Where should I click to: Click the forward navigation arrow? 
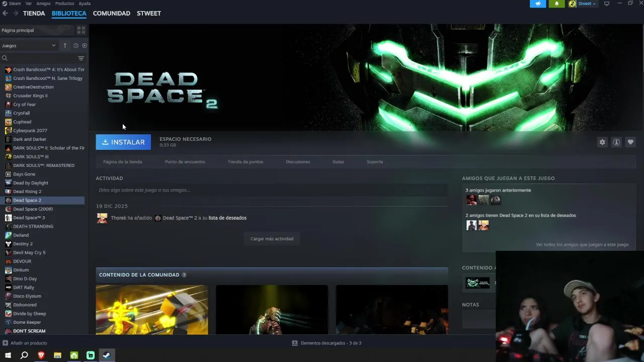16,13
